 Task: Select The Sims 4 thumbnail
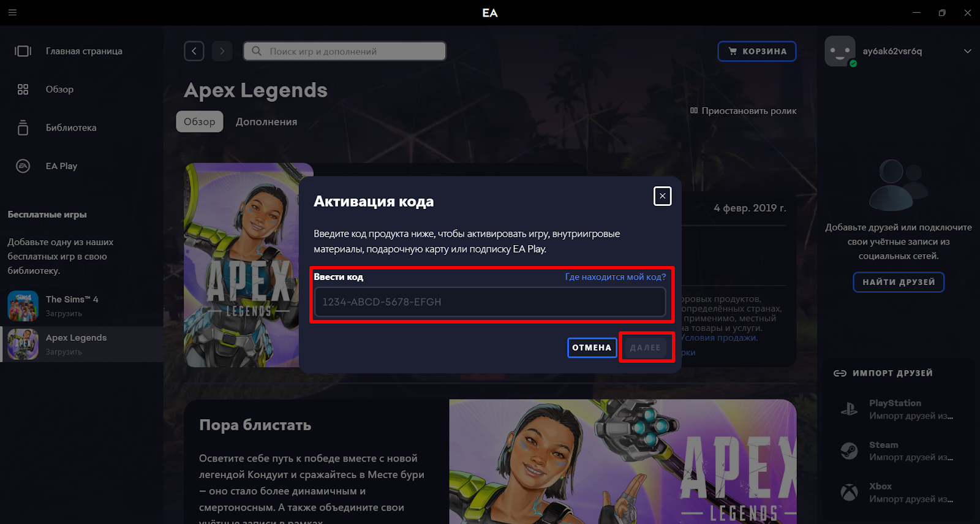pyautogui.click(x=23, y=306)
